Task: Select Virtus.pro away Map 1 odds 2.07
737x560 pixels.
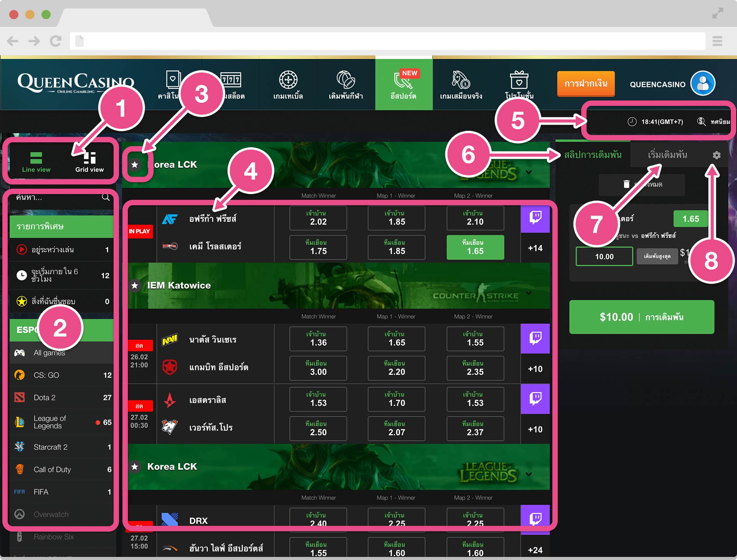Action: click(x=397, y=429)
